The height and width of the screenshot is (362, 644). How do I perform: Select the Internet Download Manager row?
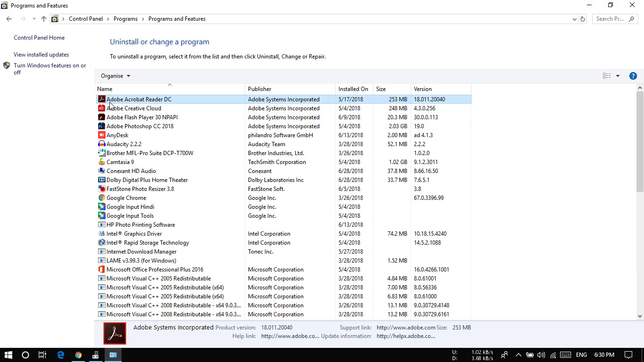point(283,252)
